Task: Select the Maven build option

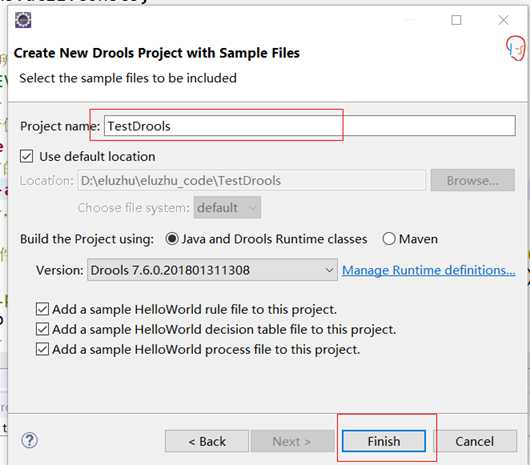Action: [x=389, y=239]
